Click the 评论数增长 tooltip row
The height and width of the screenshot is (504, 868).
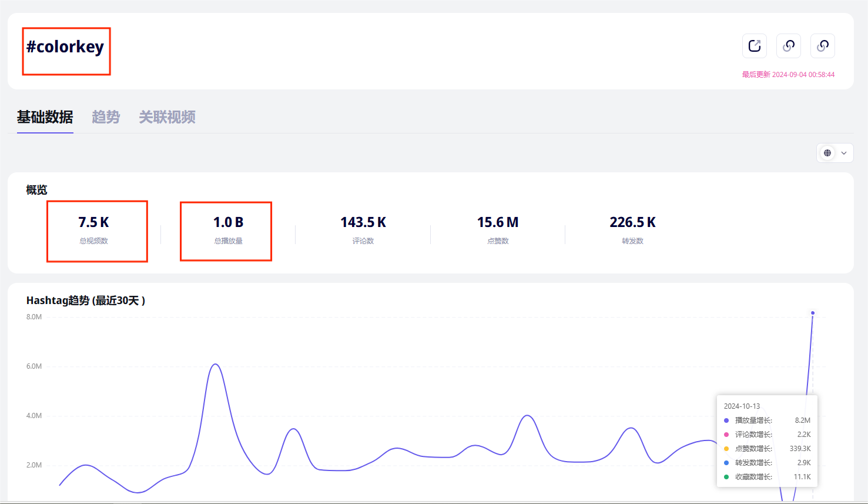767,435
